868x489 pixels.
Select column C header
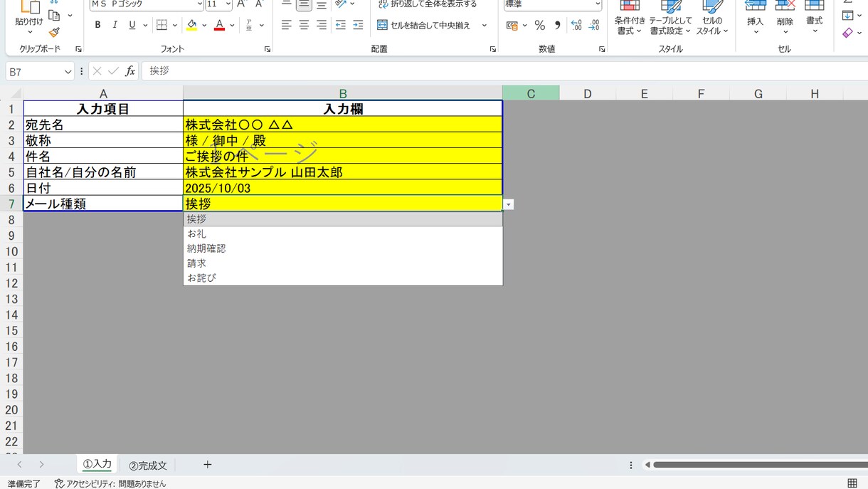tap(531, 93)
